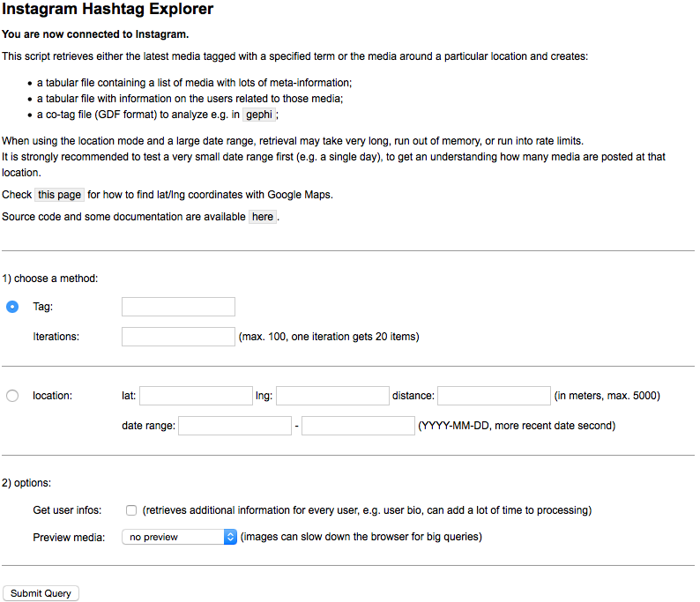Click the Instagram Hashtag Explorer heading

(x=108, y=11)
